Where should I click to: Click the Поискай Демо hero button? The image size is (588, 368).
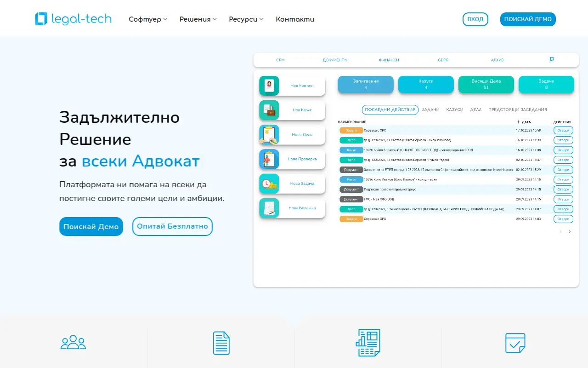91,226
